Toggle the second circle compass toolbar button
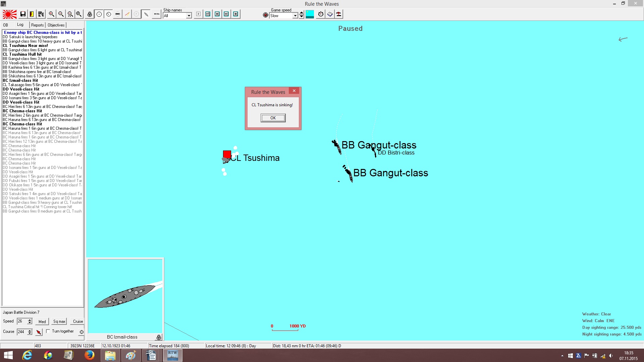Screen dimensions: 644x362 tap(109, 14)
